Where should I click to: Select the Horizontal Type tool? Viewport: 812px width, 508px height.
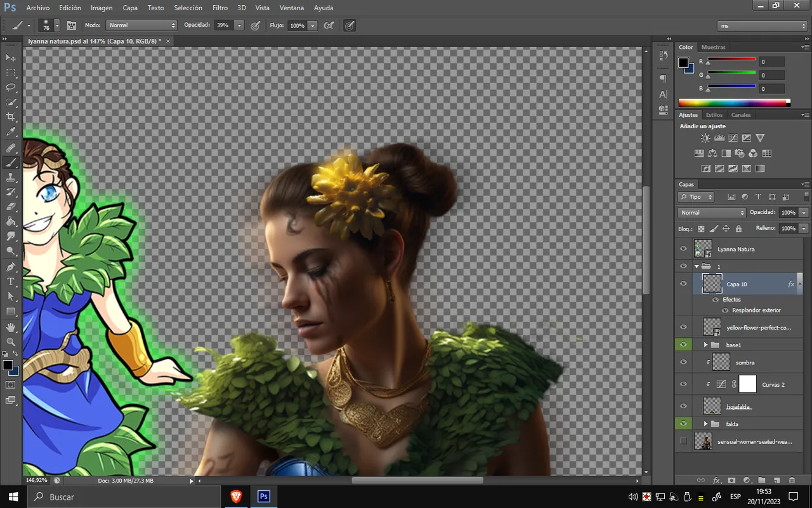[11, 281]
